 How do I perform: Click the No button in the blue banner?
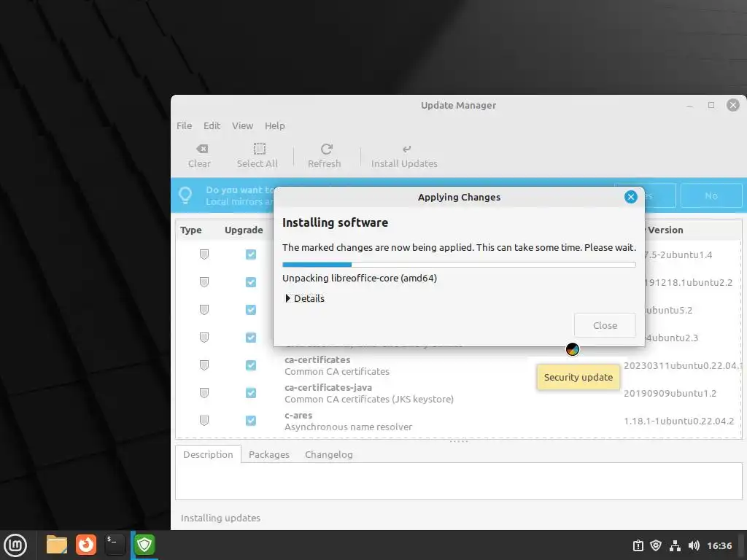pos(711,195)
